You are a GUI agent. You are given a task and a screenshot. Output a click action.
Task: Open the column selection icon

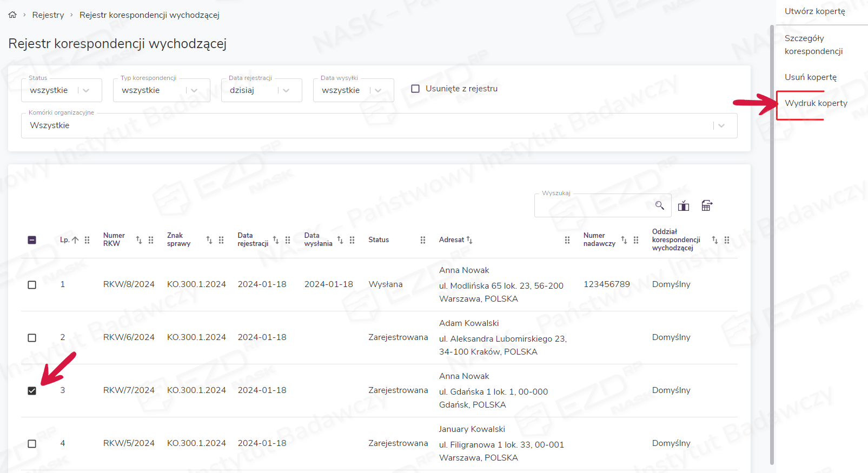click(684, 206)
